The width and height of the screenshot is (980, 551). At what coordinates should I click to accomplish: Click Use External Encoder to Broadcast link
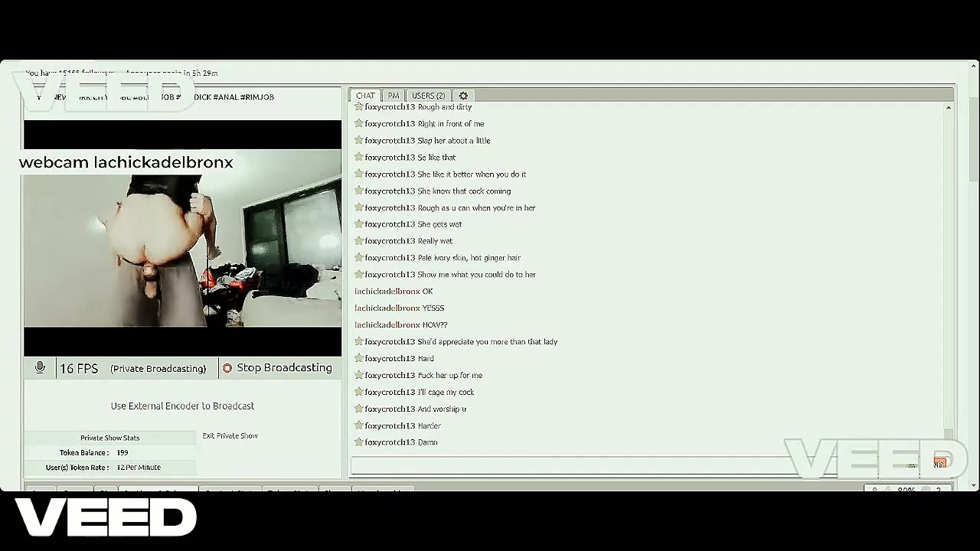[x=182, y=406]
